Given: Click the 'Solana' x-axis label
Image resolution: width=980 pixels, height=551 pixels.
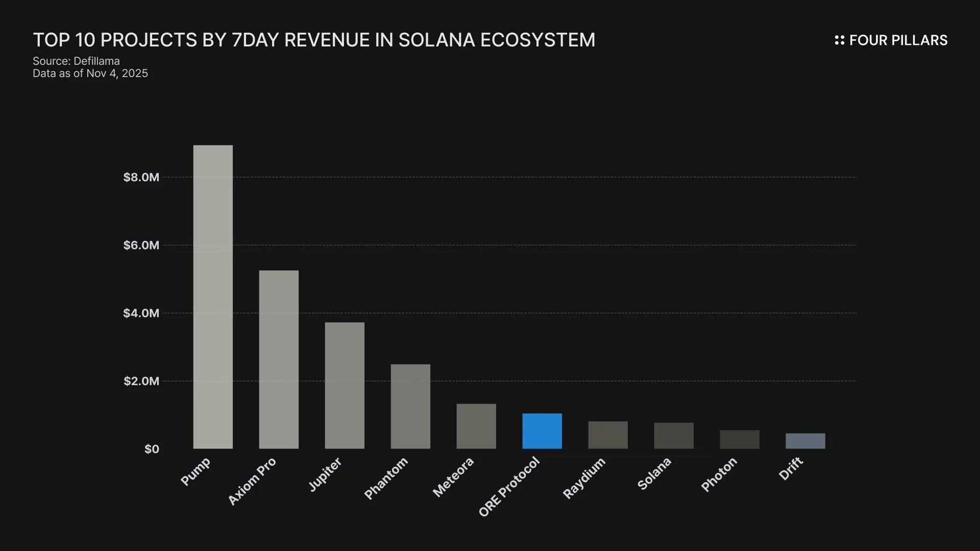Looking at the screenshot, I should pyautogui.click(x=654, y=474).
